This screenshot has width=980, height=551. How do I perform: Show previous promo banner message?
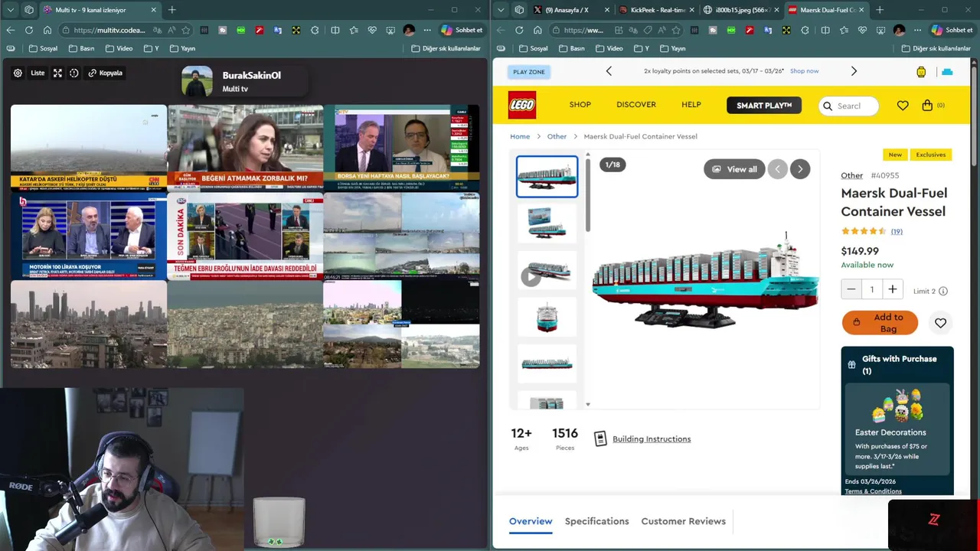click(x=609, y=71)
